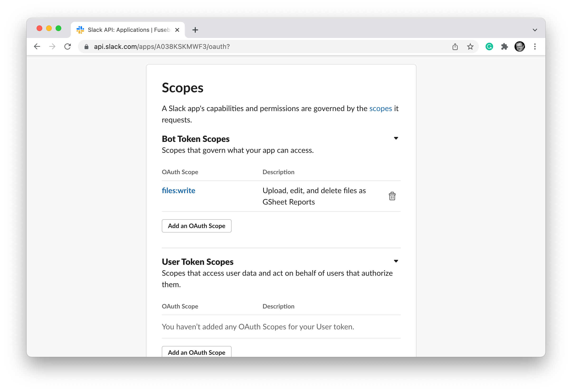Image resolution: width=572 pixels, height=392 pixels.
Task: Collapse the Bot Token Scopes section
Action: pos(396,138)
